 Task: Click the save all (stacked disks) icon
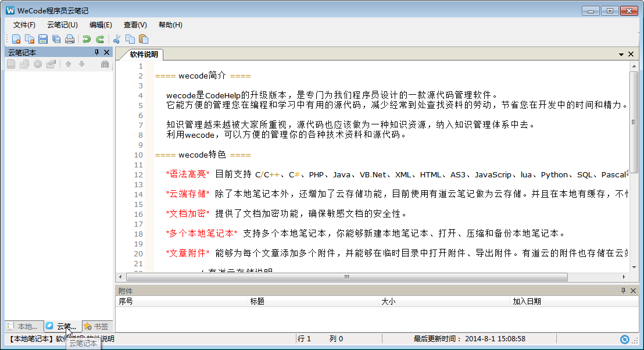point(56,39)
